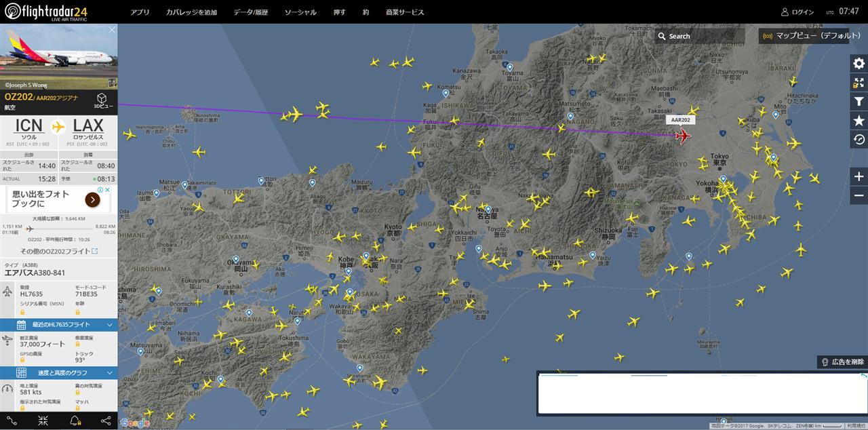Toggle fullscreen map view icon
868x430 pixels.
(x=859, y=83)
